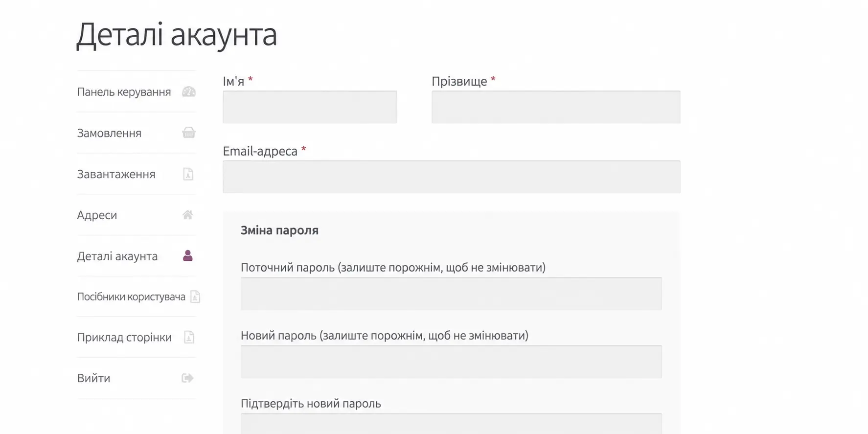The width and height of the screenshot is (868, 434).
Task: Focus the Поточний пароль field
Action: click(451, 294)
